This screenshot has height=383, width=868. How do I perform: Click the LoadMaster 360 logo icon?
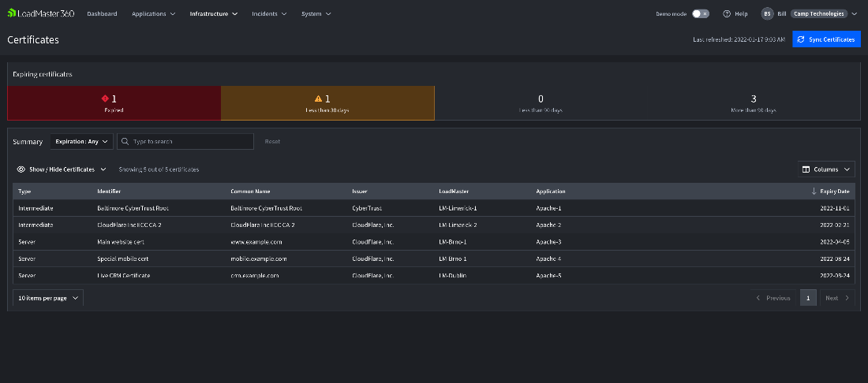(x=12, y=13)
